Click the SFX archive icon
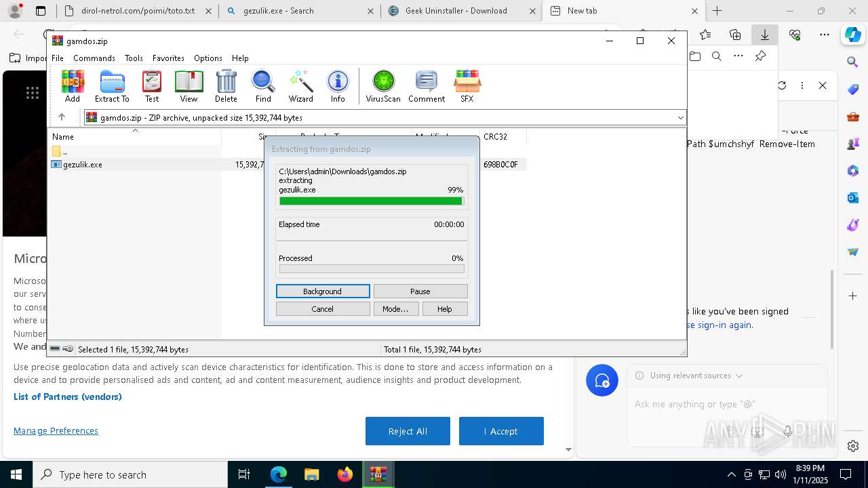Viewport: 868px width, 488px height. tap(467, 86)
